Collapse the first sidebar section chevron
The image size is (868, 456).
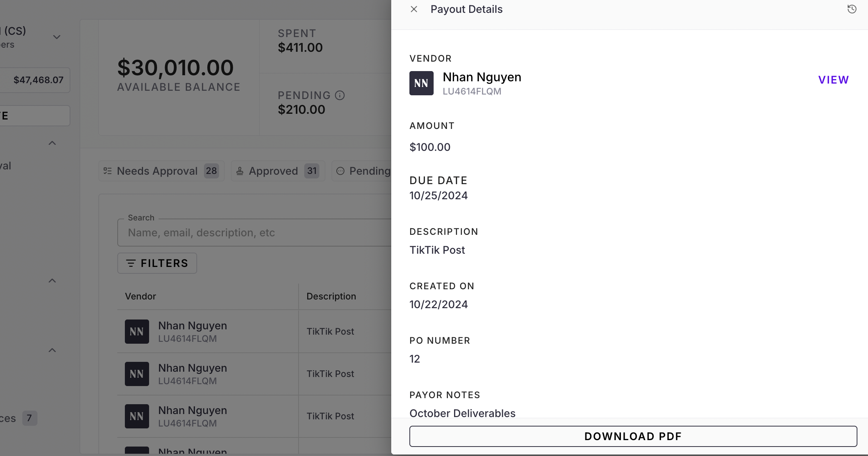point(52,143)
